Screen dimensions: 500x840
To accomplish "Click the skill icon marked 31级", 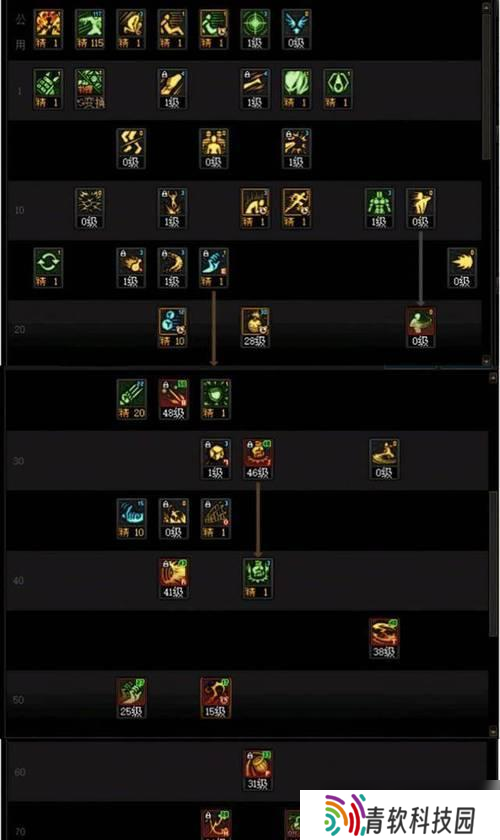I will (257, 770).
